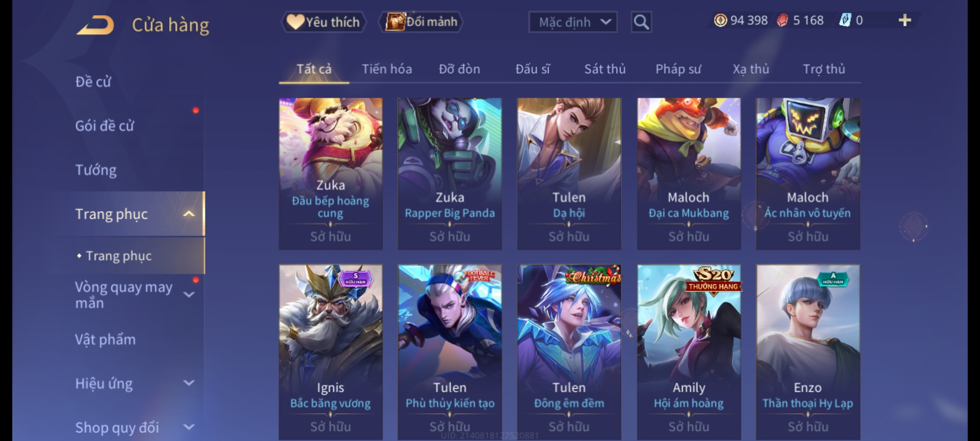The width and height of the screenshot is (980, 441).
Task: Select the Tiến hóa tab
Action: [x=387, y=69]
